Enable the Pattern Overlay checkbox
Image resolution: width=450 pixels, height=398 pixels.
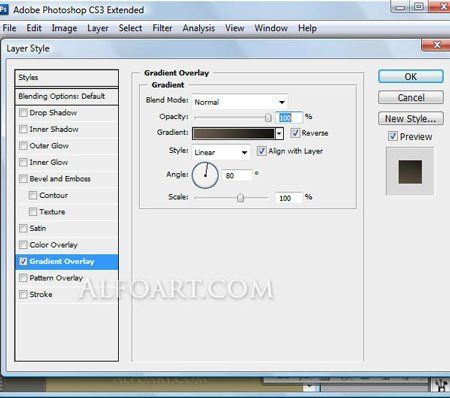pyautogui.click(x=23, y=278)
